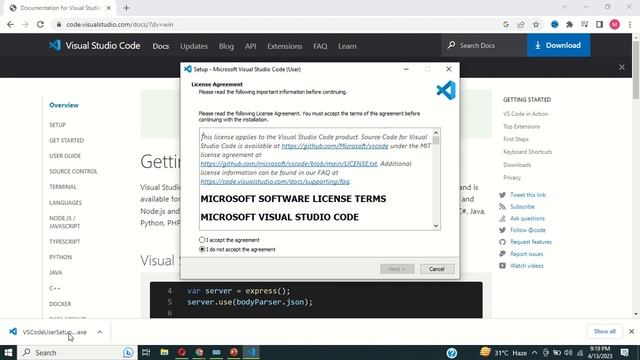Image resolution: width=640 pixels, height=360 pixels.
Task: Expand GET STARTED section in sidebar
Action: [67, 140]
